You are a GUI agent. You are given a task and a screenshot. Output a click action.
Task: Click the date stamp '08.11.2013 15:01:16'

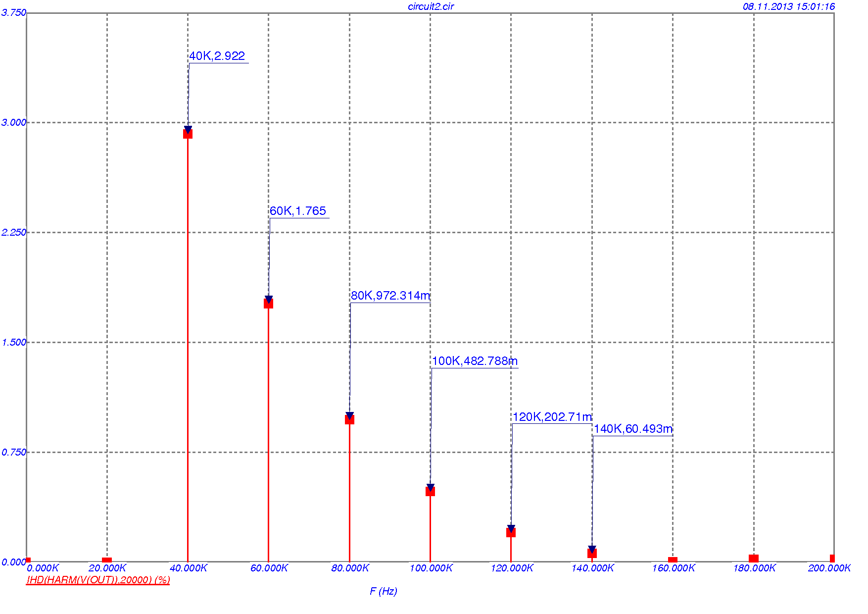click(x=789, y=6)
